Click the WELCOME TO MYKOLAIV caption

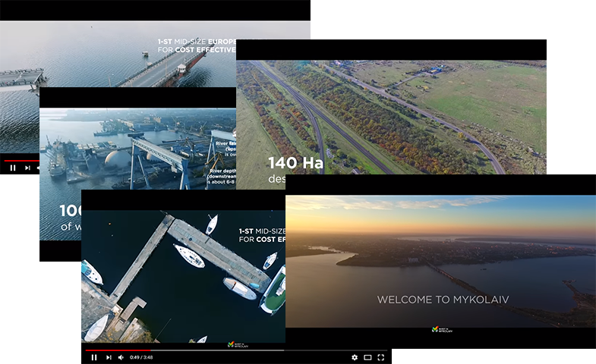tap(443, 300)
